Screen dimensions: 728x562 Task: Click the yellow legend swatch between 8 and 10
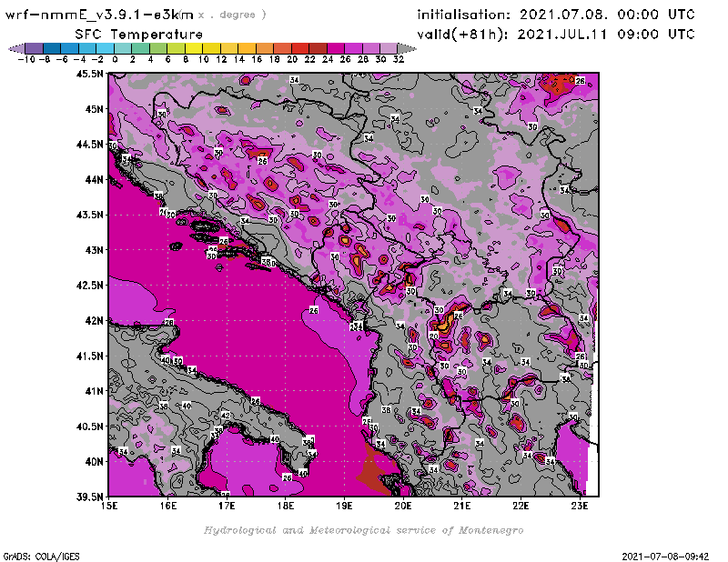click(194, 48)
